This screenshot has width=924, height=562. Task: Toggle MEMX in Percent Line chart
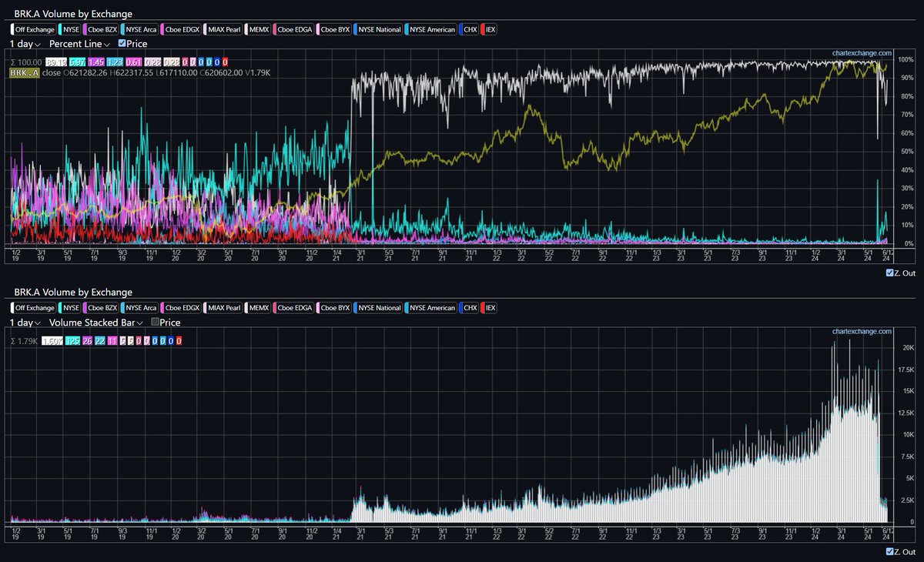(259, 29)
